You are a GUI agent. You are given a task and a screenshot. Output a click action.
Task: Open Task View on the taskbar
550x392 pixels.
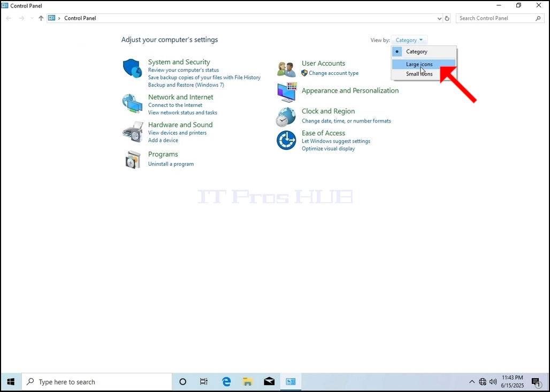pos(204,382)
